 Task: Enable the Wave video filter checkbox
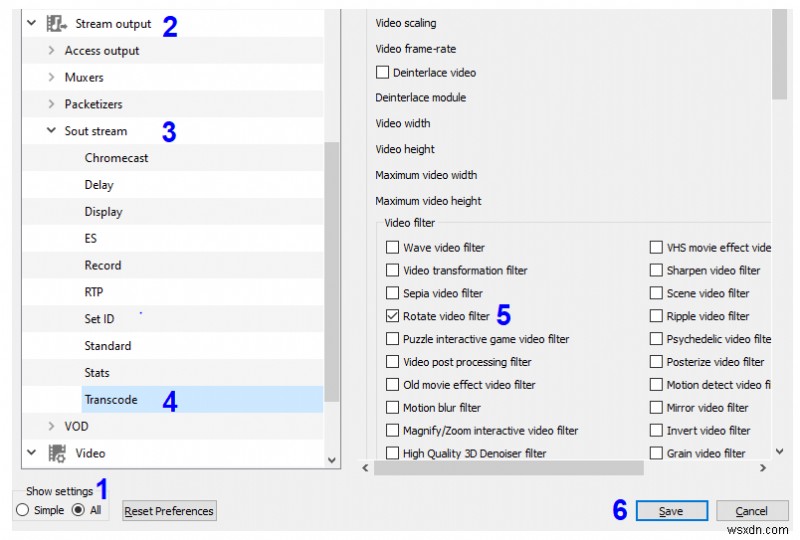(393, 247)
